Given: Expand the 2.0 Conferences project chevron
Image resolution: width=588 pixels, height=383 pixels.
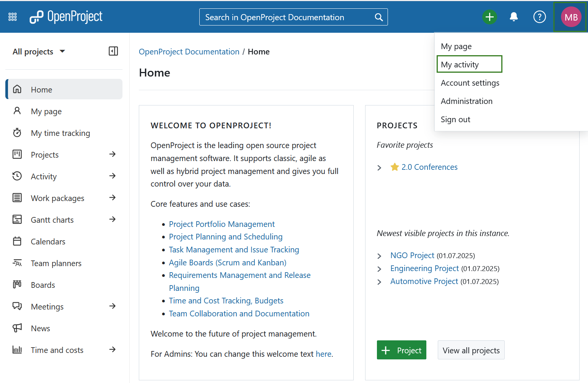Looking at the screenshot, I should click(379, 168).
